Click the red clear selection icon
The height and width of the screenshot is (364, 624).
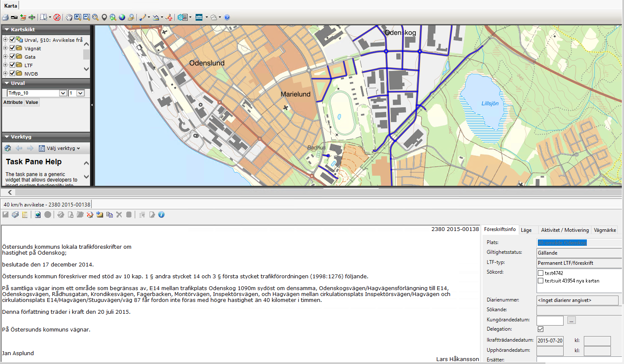(57, 17)
